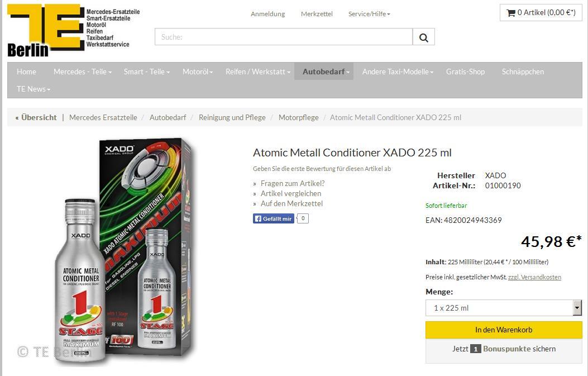Open the zzgl. Versandkosten link
The width and height of the screenshot is (588, 376).
534,277
